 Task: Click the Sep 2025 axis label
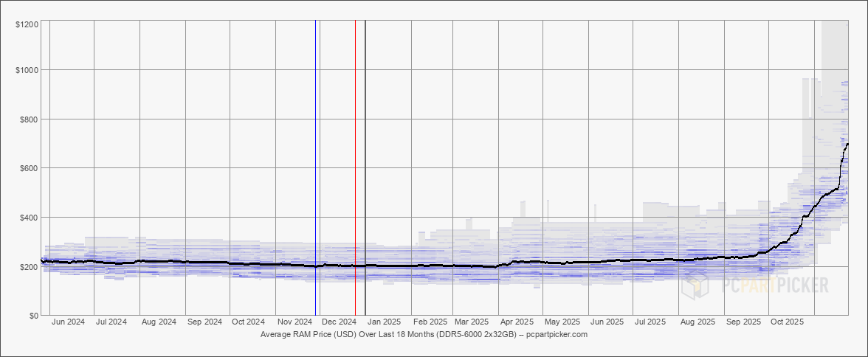click(x=743, y=322)
